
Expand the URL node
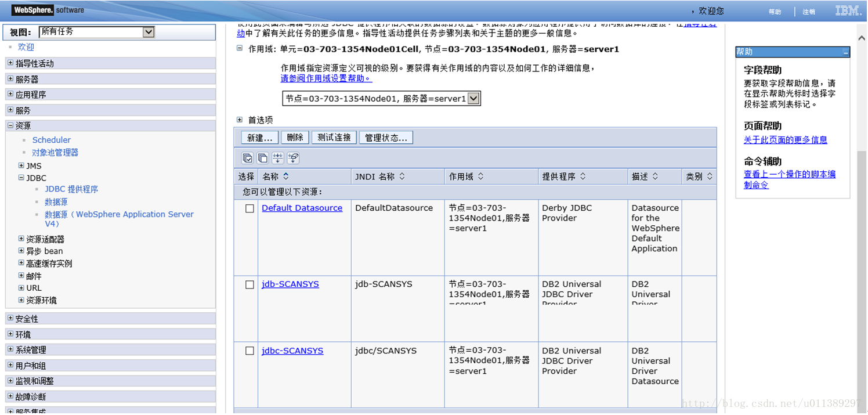click(21, 288)
